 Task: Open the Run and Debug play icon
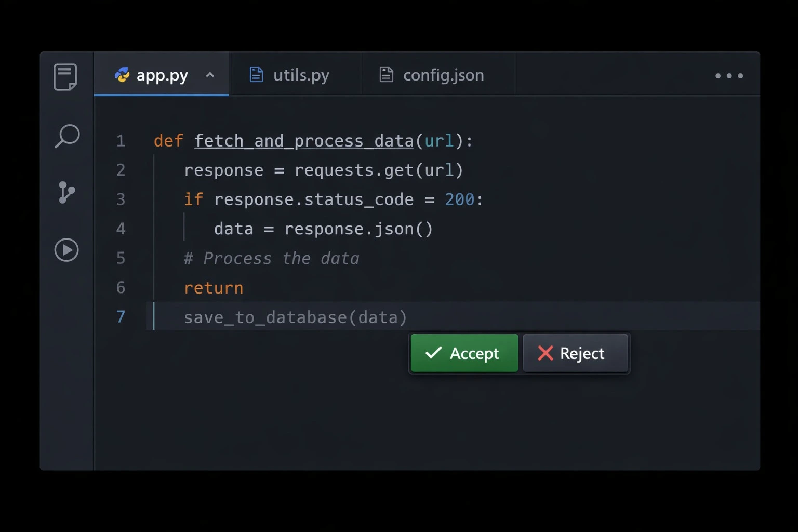[x=66, y=250]
